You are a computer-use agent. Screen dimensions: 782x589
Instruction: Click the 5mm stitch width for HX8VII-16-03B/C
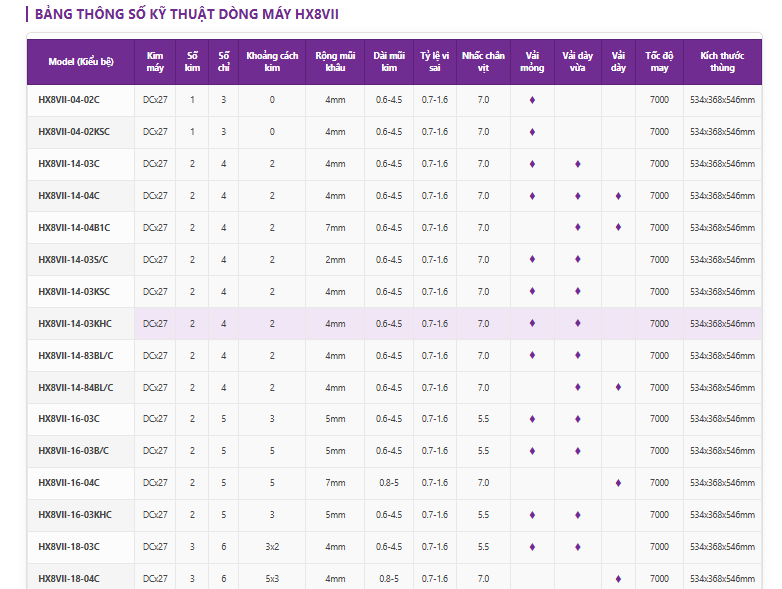[335, 450]
